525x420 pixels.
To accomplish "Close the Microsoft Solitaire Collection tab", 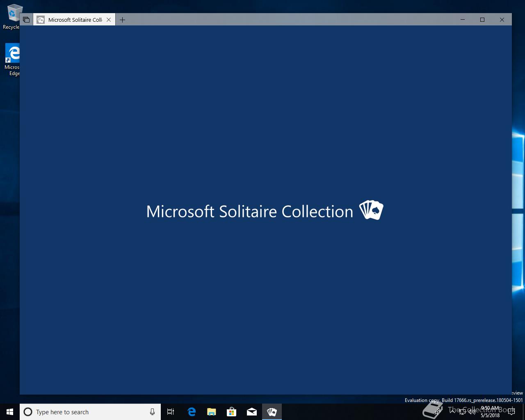I will [109, 20].
